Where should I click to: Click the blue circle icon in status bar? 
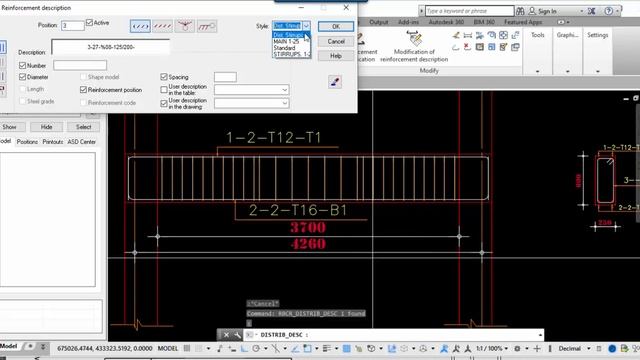coord(612,349)
